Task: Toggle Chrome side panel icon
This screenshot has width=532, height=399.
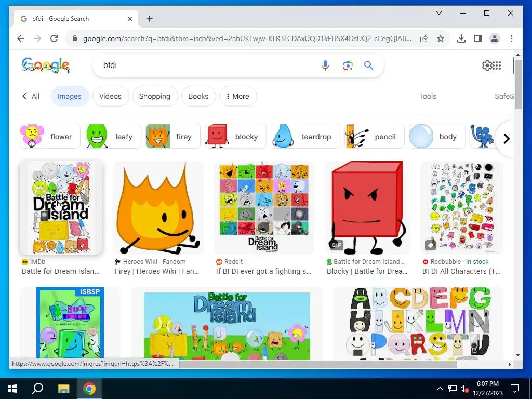Action: pyautogui.click(x=478, y=38)
